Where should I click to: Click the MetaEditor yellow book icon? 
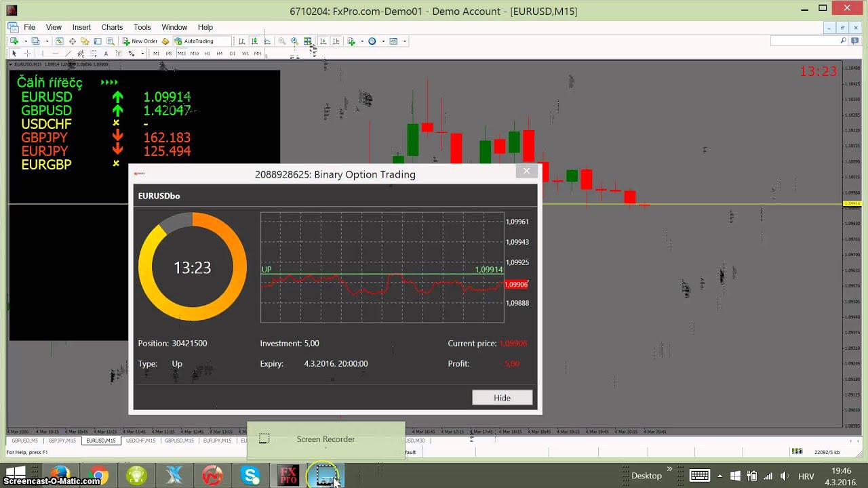tap(165, 41)
